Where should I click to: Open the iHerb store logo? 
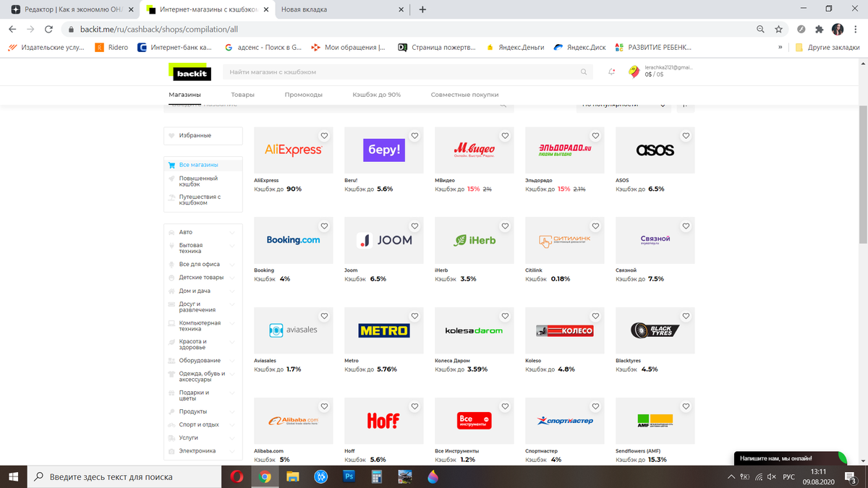point(475,240)
